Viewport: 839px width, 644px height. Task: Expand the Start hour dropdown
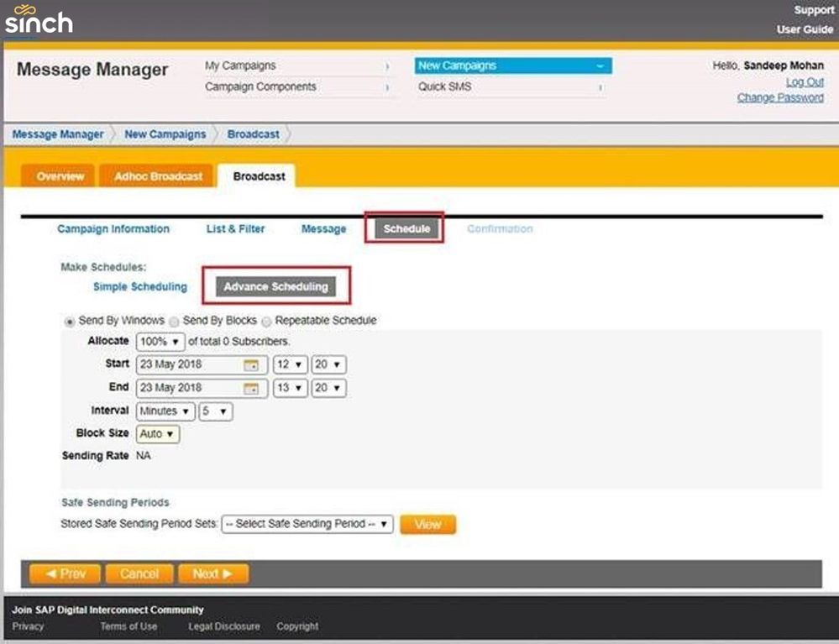[x=290, y=365]
